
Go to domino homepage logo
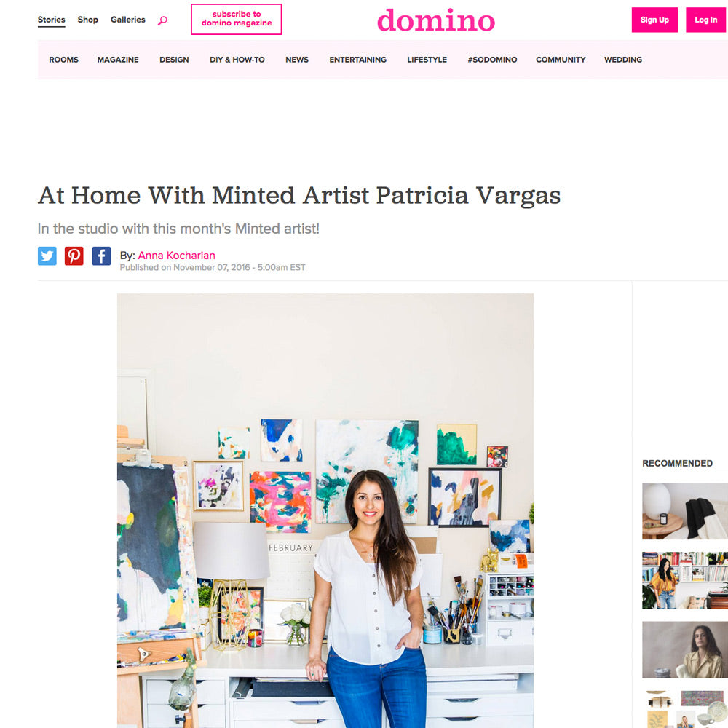(x=436, y=20)
